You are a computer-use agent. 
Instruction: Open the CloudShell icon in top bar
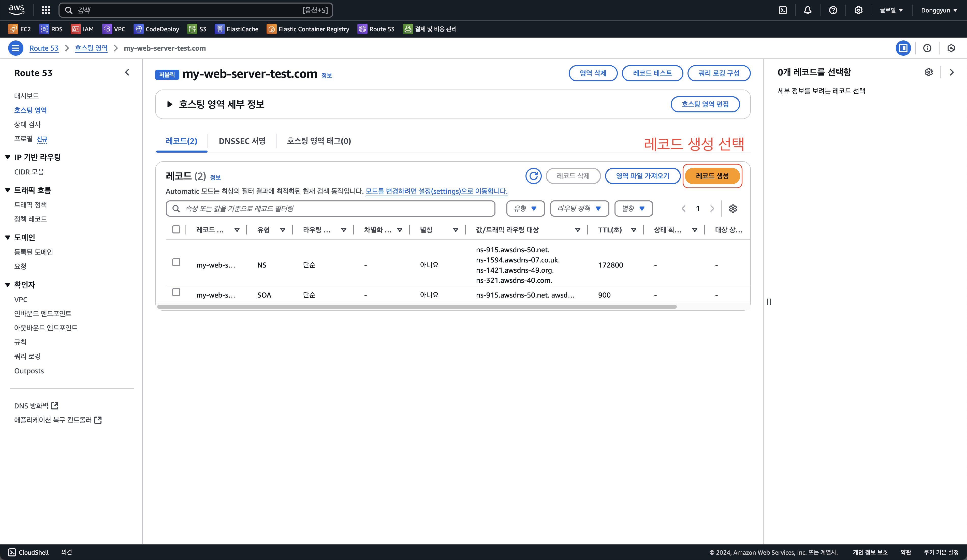782,10
